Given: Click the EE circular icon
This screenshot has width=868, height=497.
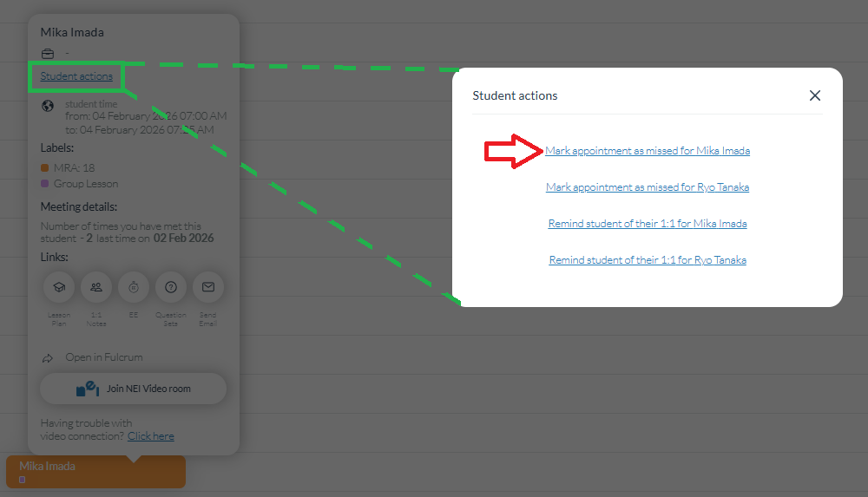Looking at the screenshot, I should coord(134,287).
